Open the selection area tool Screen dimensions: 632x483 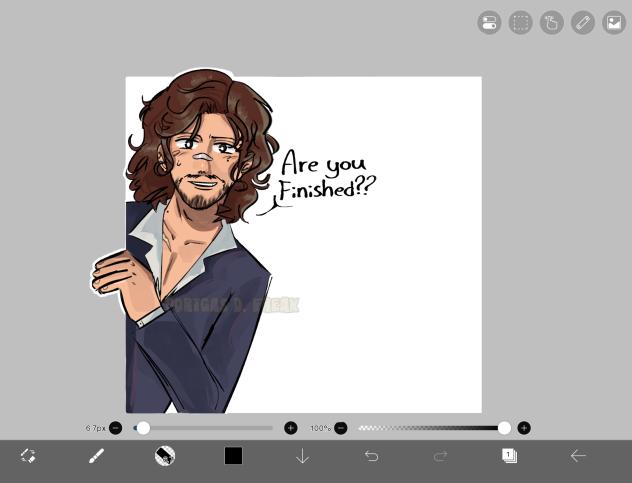(520, 23)
